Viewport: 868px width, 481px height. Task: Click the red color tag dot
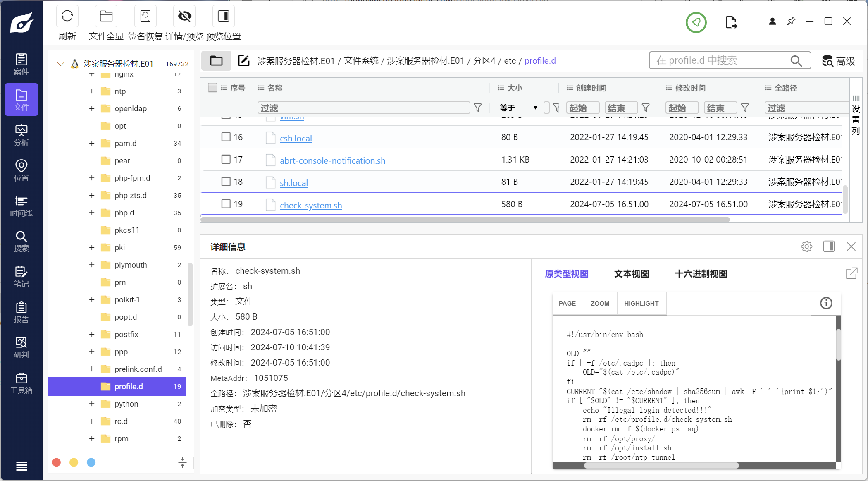57,462
